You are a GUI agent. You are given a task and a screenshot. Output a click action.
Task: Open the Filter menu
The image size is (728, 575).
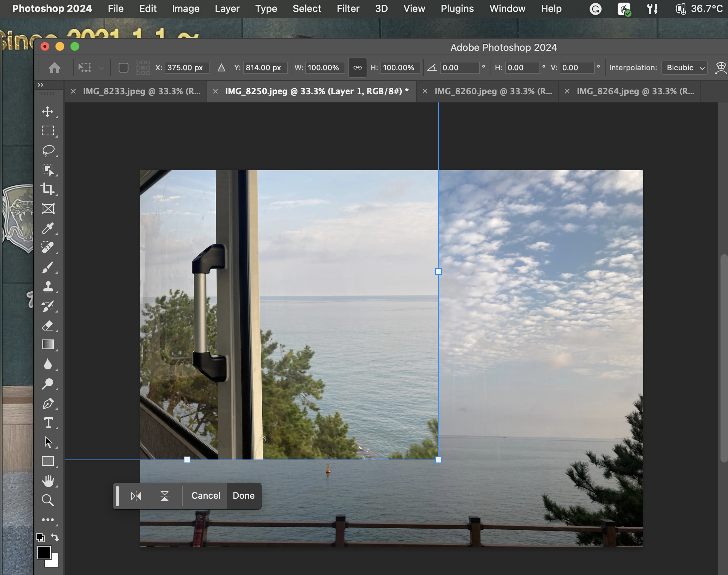point(348,9)
